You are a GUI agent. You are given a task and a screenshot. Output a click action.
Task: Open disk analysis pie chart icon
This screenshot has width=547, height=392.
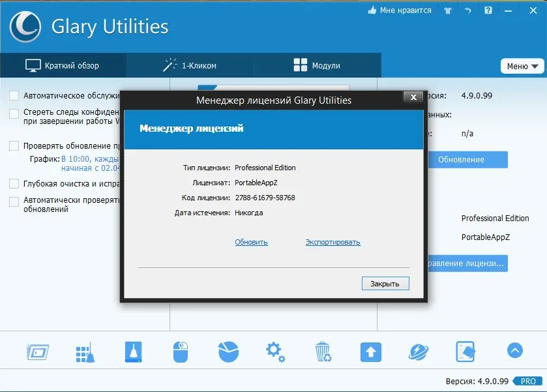pos(228,352)
